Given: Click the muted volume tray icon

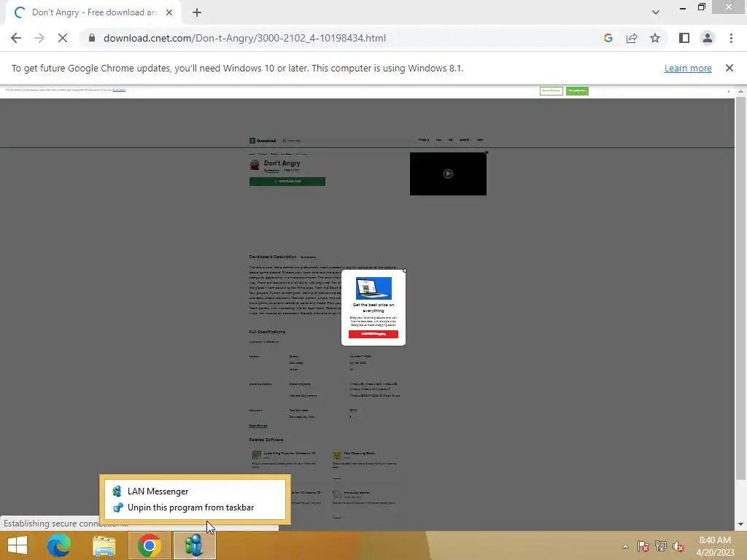Looking at the screenshot, I should click(x=678, y=546).
